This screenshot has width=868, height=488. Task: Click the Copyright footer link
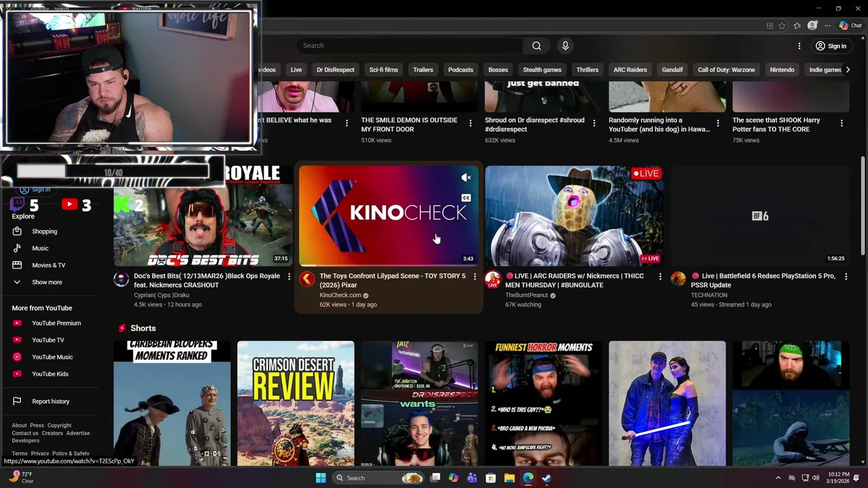[x=59, y=426]
